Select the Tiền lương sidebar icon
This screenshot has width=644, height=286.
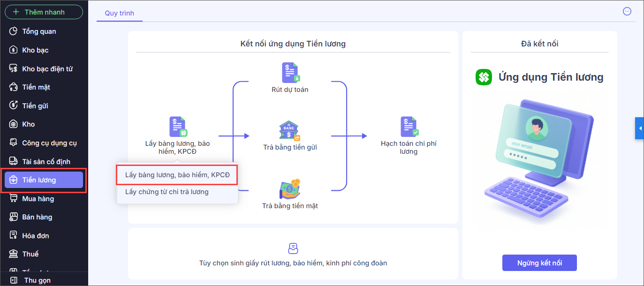(14, 180)
